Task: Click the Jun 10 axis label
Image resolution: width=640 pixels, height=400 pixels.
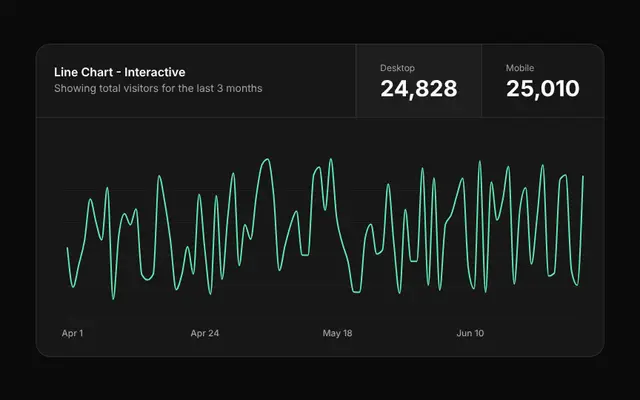Action: [x=470, y=333]
